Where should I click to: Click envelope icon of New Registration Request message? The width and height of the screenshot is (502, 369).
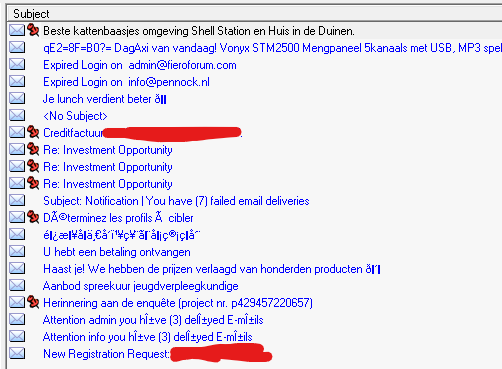(17, 353)
